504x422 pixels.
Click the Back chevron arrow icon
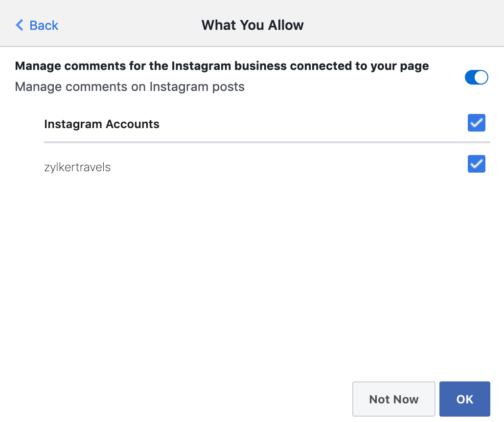(x=20, y=25)
